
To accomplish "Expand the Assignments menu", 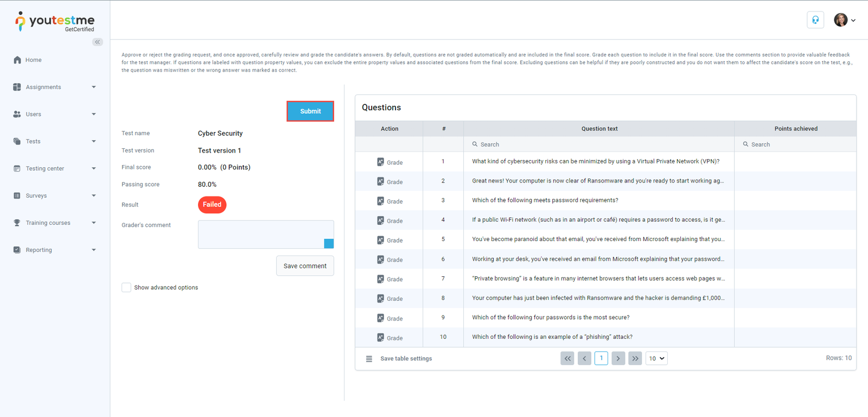I will (x=54, y=87).
